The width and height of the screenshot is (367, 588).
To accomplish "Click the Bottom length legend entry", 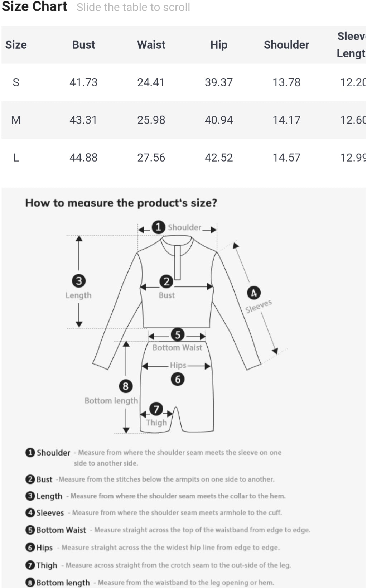I will click(x=63, y=583).
